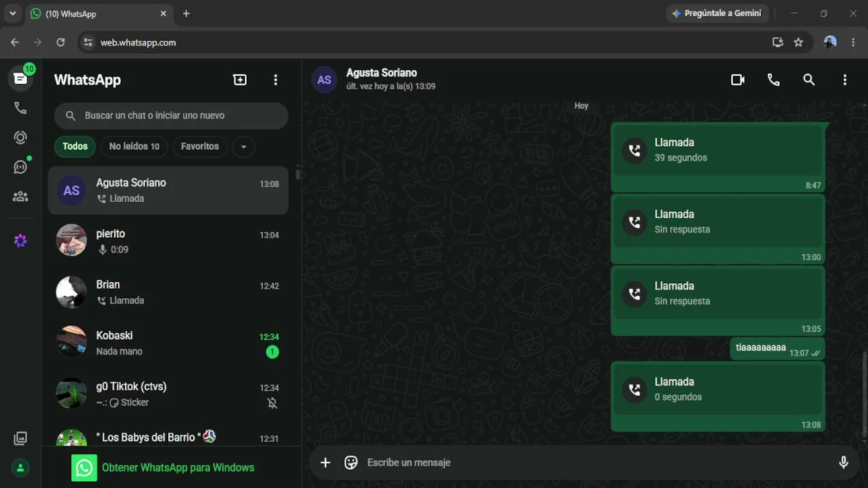Open the Chats sidebar icon with badge

(20, 79)
